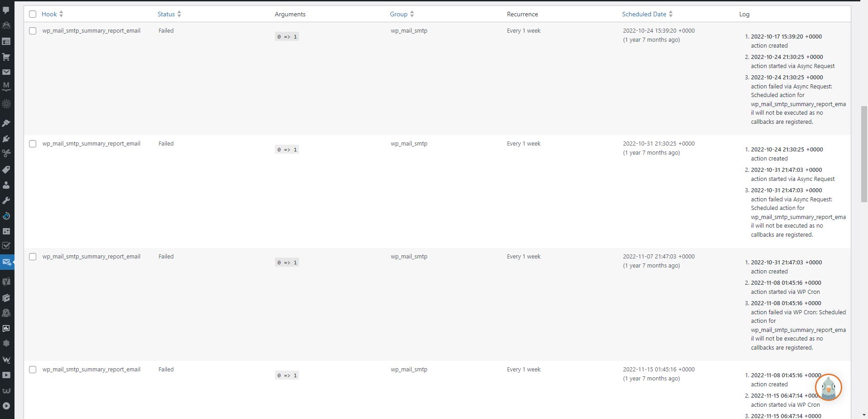Screen dimensions: 868x419
Task: Click the list-card form icon in sidebar
Action: coord(6,41)
